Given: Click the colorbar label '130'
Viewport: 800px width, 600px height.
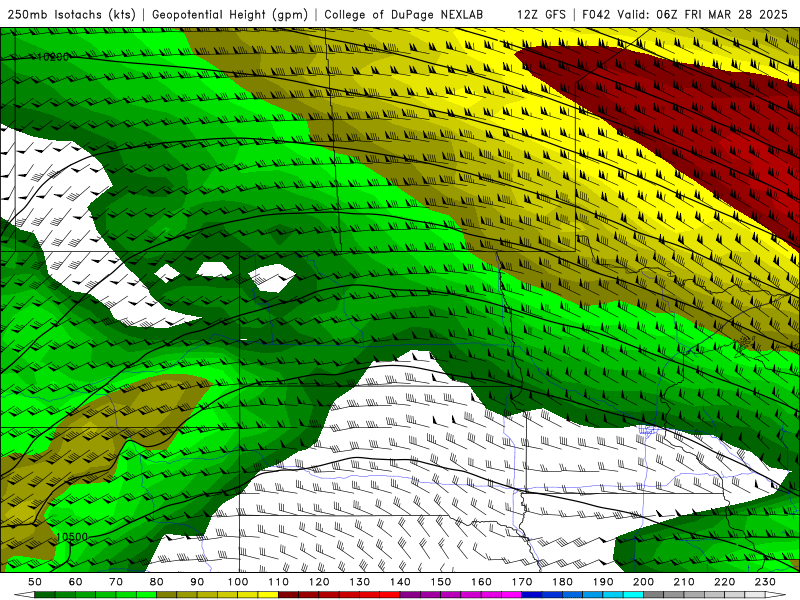Looking at the screenshot, I should pos(360,582).
